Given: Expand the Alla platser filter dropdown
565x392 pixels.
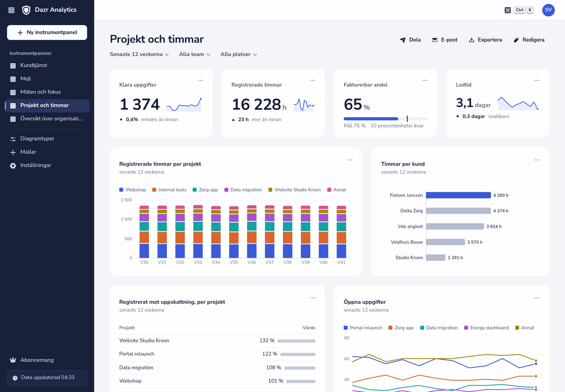Looking at the screenshot, I should click(239, 54).
